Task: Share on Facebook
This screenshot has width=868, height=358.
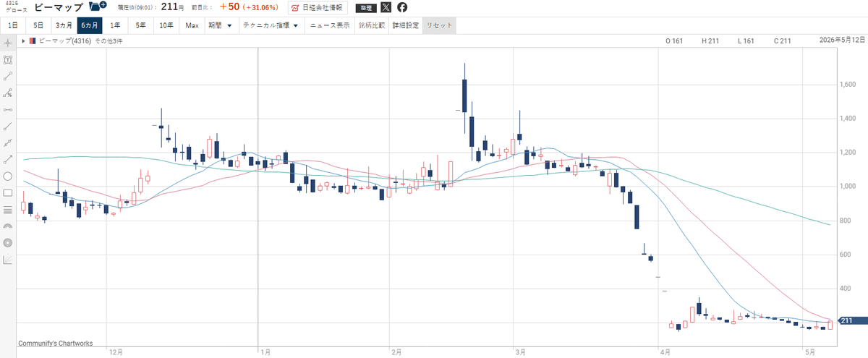Action: [402, 8]
